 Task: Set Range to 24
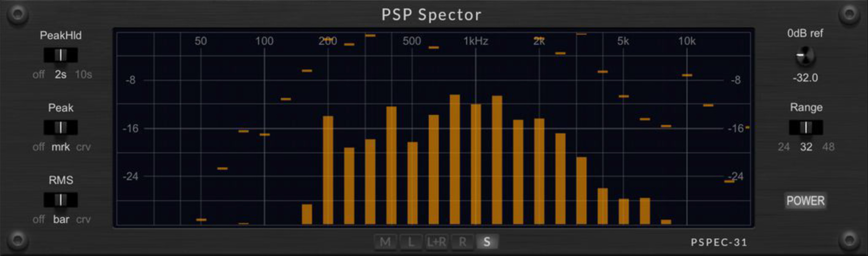[x=783, y=147]
